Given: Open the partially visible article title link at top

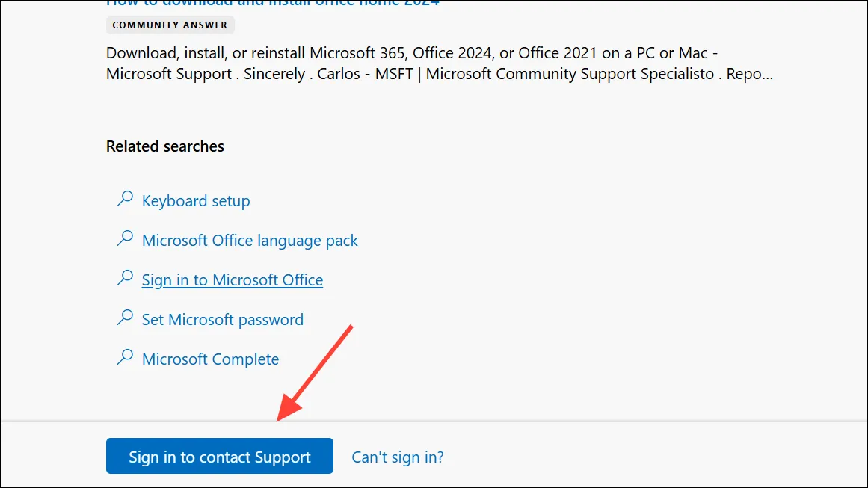Looking at the screenshot, I should click(272, 3).
